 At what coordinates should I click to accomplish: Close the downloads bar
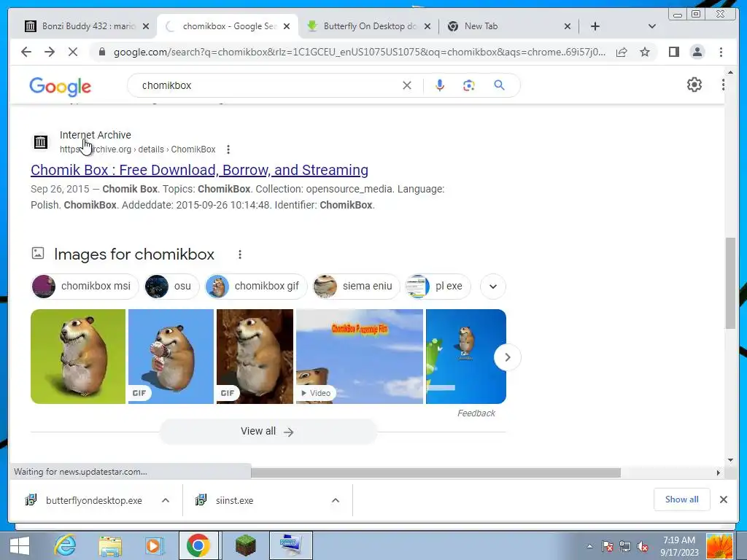(723, 499)
